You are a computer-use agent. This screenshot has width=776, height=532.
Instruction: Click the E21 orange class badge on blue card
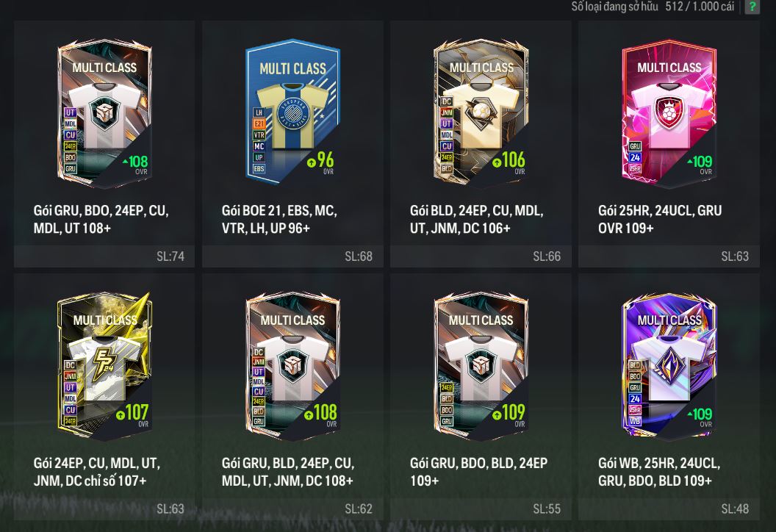pos(259,123)
